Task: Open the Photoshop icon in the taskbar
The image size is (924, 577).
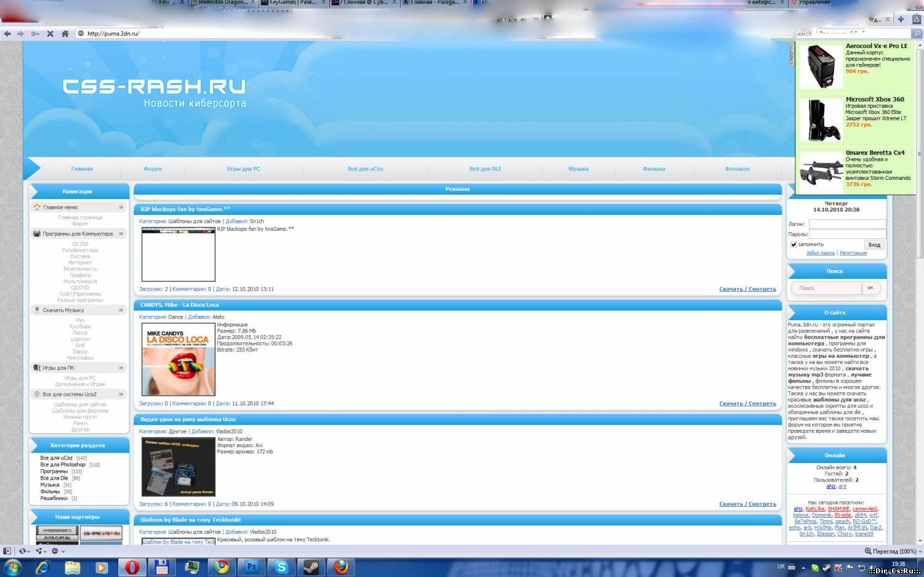Action: tap(251, 567)
